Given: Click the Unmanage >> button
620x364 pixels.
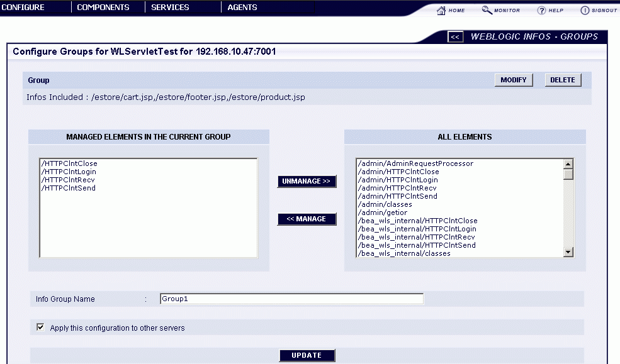Looking at the screenshot, I should coord(307,181).
